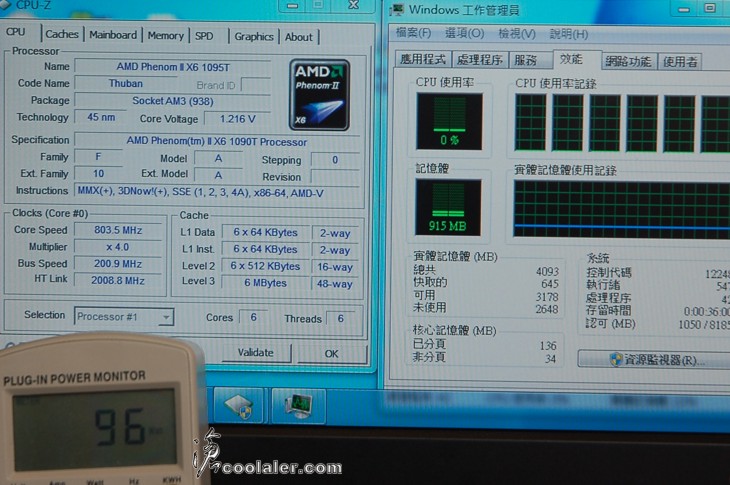Switch to the 網路功能 tab
The width and height of the screenshot is (730, 485).
tap(628, 61)
